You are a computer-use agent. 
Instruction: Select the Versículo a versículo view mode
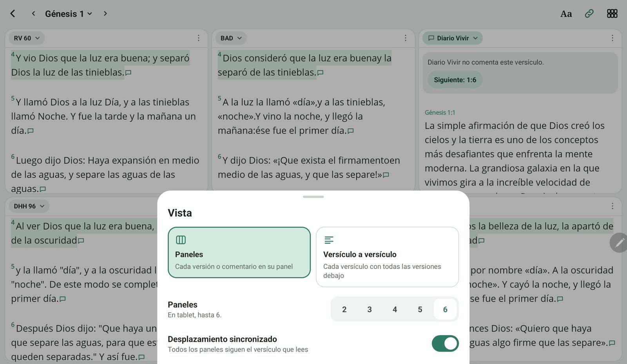(387, 257)
